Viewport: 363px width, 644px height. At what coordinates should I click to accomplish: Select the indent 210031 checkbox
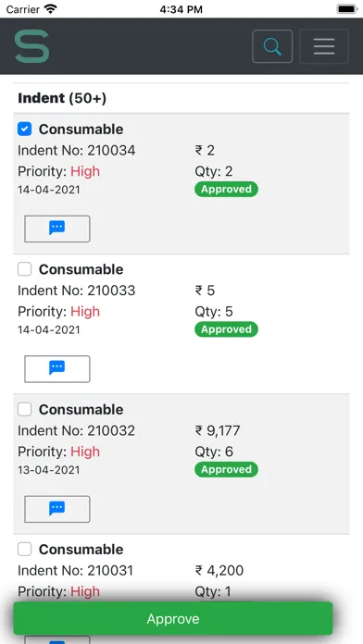(x=25, y=550)
